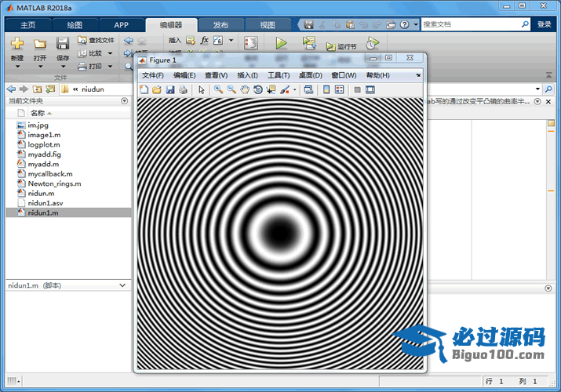Open Figure 1 Insert (插入) menu

[247, 75]
